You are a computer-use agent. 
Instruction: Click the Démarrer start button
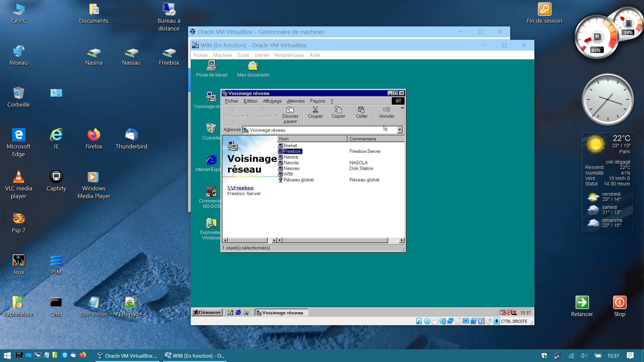point(207,312)
